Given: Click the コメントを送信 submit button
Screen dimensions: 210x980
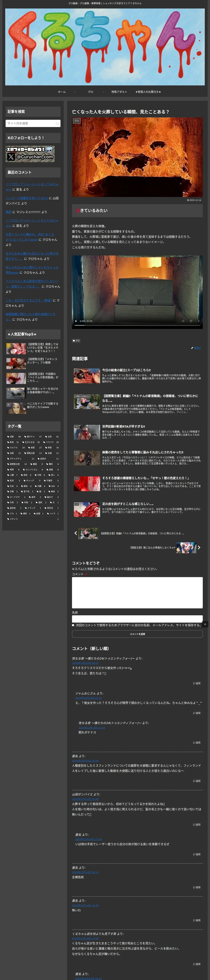Looking at the screenshot, I should pyautogui.click(x=137, y=634).
